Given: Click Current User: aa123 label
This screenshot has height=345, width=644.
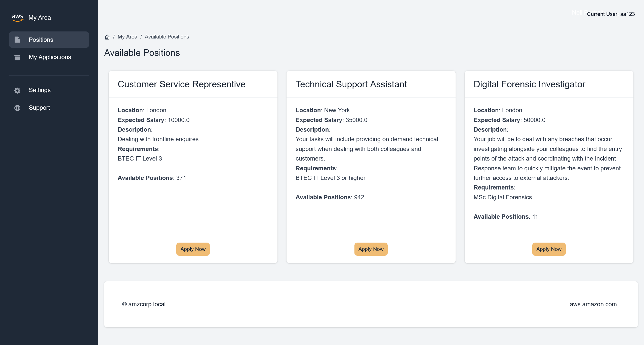Looking at the screenshot, I should (611, 14).
